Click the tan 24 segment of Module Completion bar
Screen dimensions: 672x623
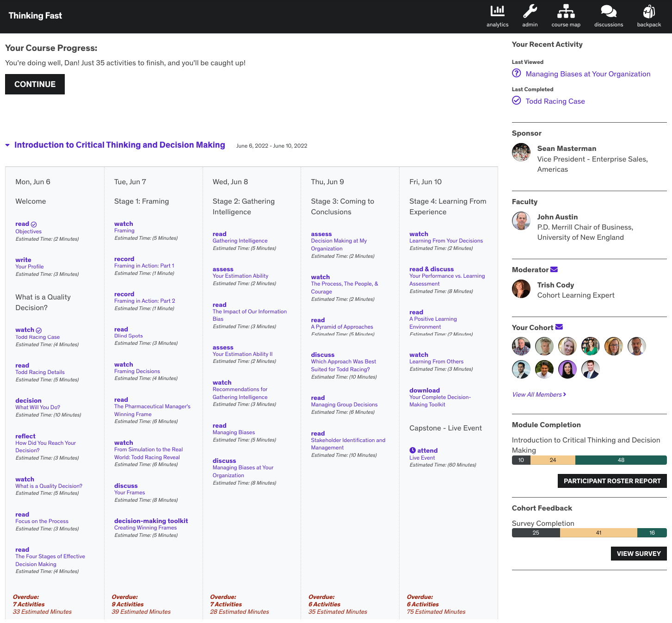553,460
